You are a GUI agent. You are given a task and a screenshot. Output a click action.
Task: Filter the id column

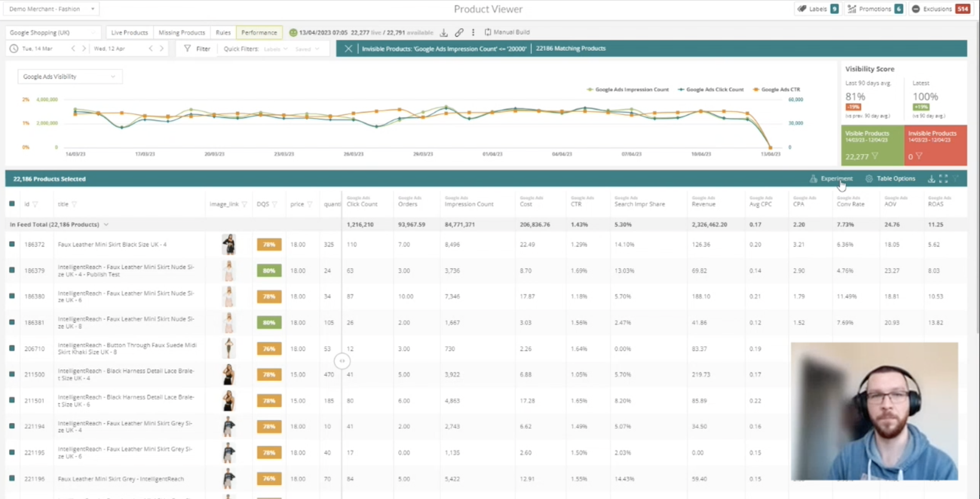(35, 204)
